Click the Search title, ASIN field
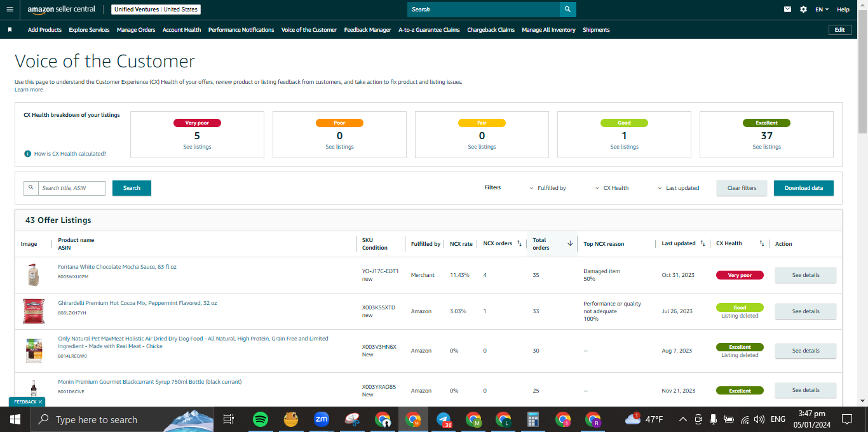 [x=71, y=188]
